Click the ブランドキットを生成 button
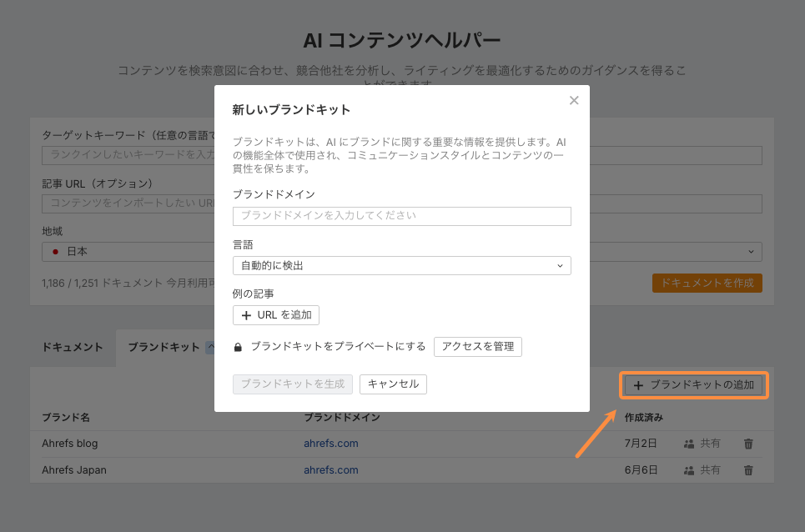The image size is (805, 532). point(293,384)
